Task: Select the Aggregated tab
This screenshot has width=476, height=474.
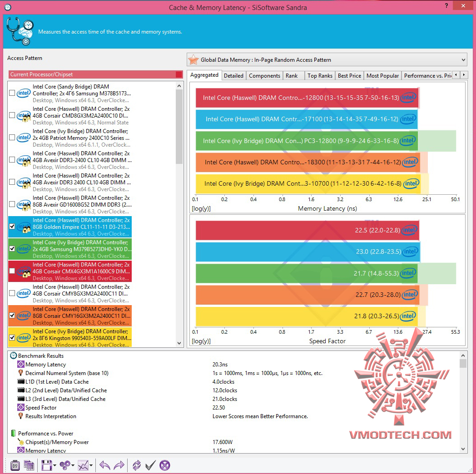Action: click(x=204, y=75)
